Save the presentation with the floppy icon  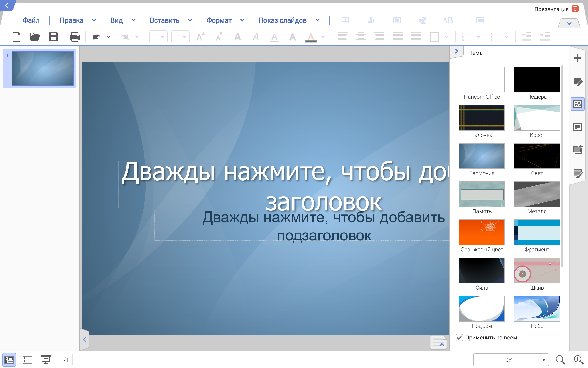pos(53,37)
